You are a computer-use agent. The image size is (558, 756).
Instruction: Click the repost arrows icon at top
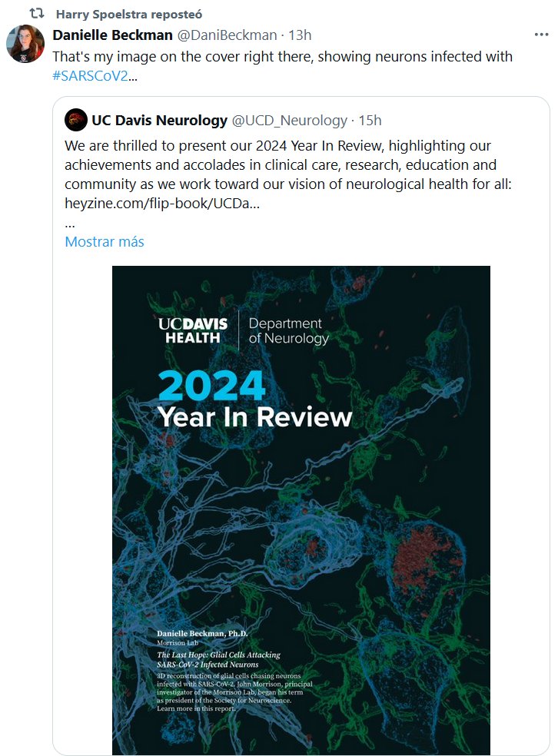pyautogui.click(x=36, y=15)
